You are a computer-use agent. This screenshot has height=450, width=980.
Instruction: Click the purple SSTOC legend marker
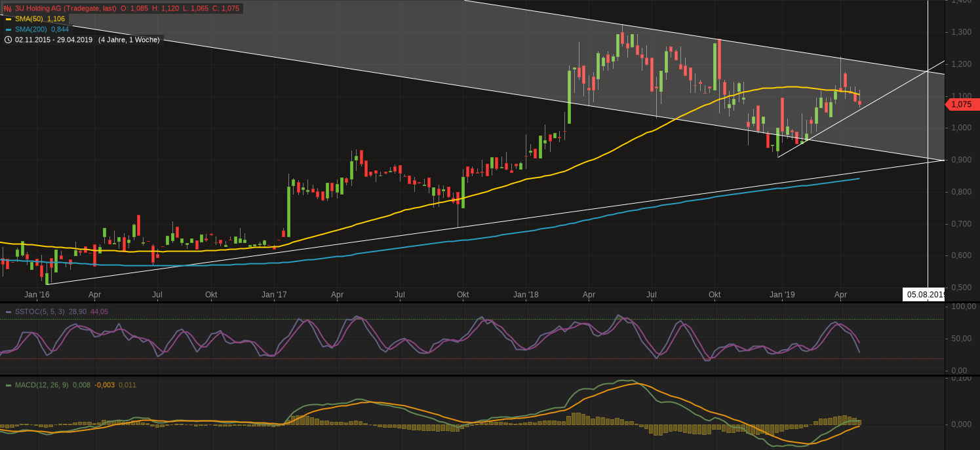(9, 312)
